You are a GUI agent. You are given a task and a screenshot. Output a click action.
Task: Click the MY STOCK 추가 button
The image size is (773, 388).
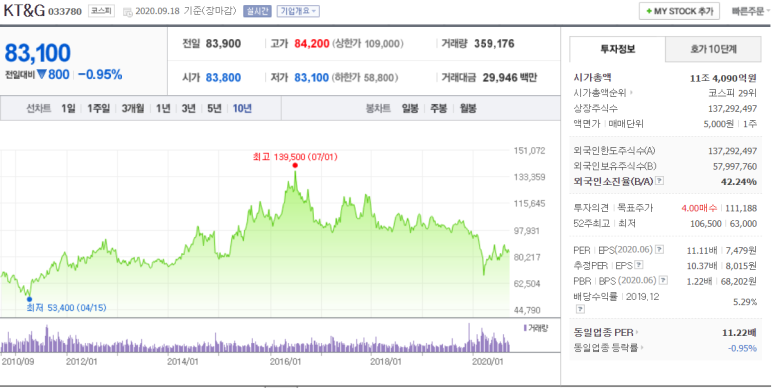pos(679,11)
